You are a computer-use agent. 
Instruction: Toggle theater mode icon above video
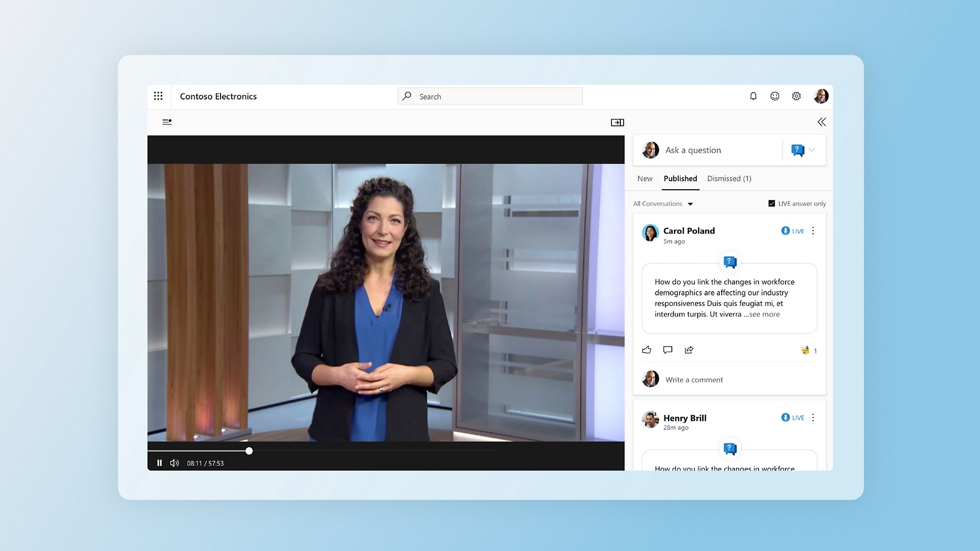click(617, 122)
